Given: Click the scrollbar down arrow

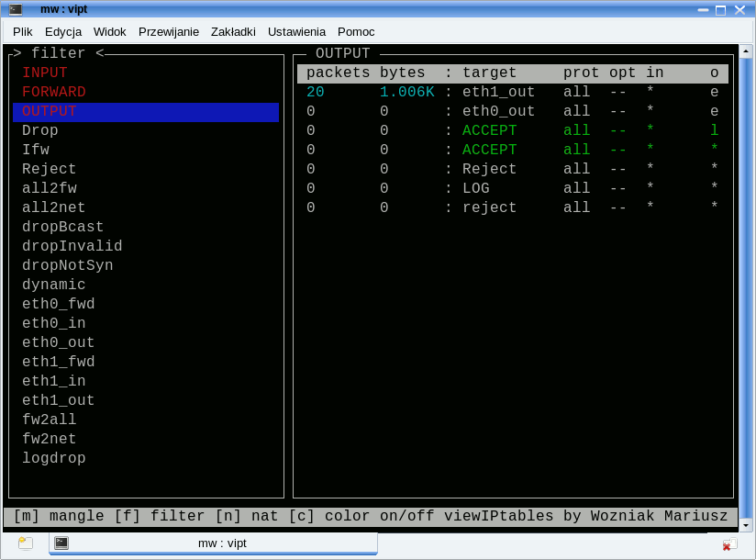Looking at the screenshot, I should (x=746, y=525).
